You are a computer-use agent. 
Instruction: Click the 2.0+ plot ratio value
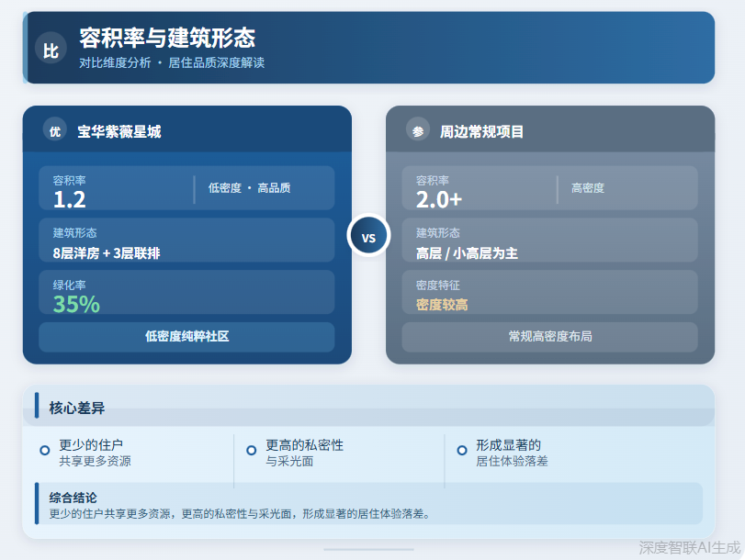(x=438, y=199)
